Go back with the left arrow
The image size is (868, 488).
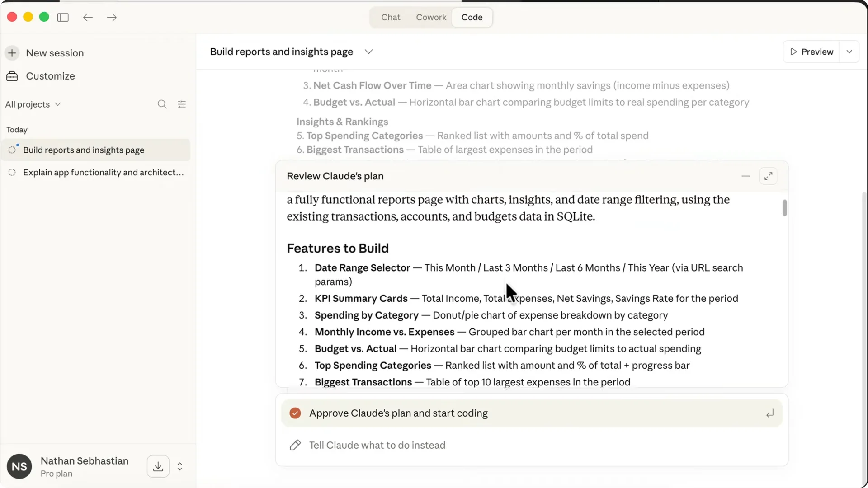(88, 17)
